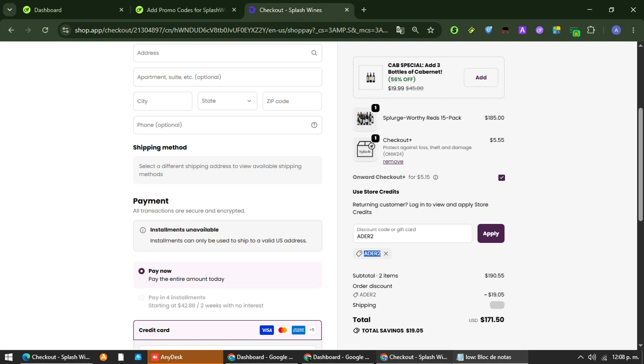644x364 pixels.
Task: Click the ZIP code input field
Action: pyautogui.click(x=292, y=101)
